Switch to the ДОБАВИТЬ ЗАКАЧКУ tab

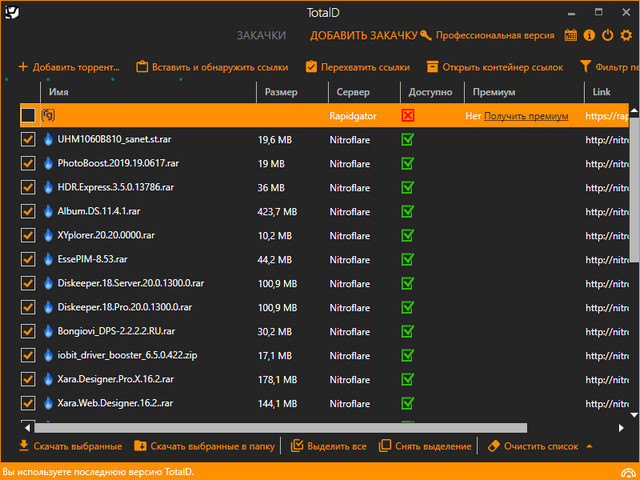[364, 36]
